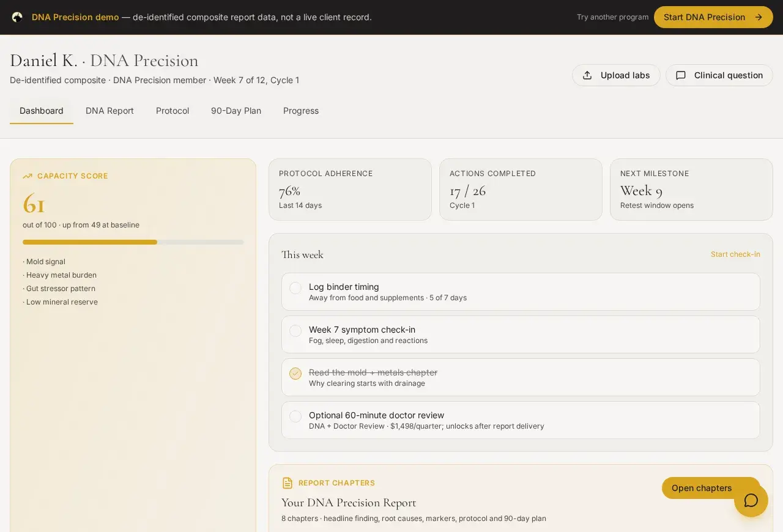Open the Protocol Adherence 76% card
The image size is (783, 532).
point(350,190)
